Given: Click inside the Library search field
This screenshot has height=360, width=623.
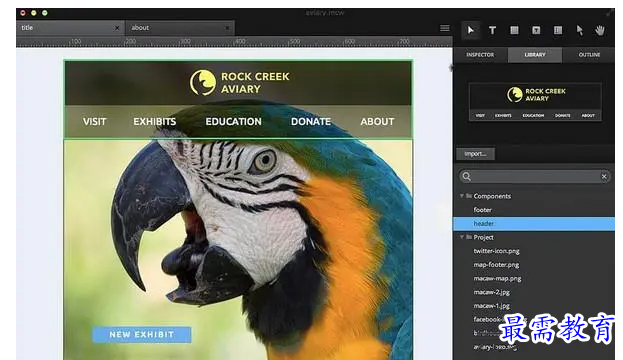Looking at the screenshot, I should pos(535,176).
